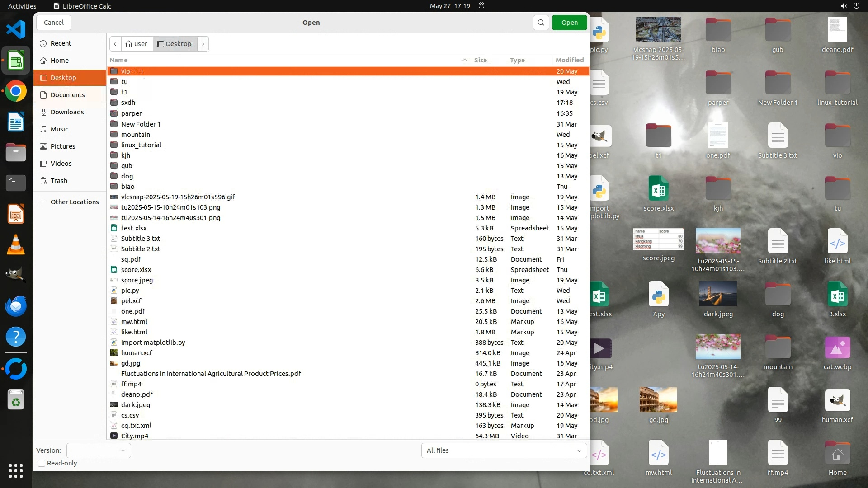
Task: Launch VLC from the dock
Action: (x=16, y=244)
